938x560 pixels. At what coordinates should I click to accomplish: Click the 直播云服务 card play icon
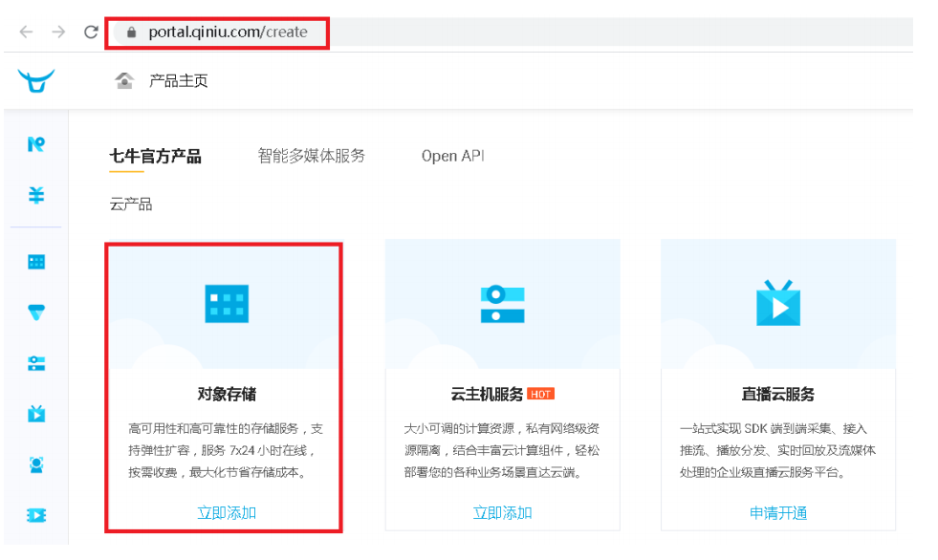[x=778, y=303]
